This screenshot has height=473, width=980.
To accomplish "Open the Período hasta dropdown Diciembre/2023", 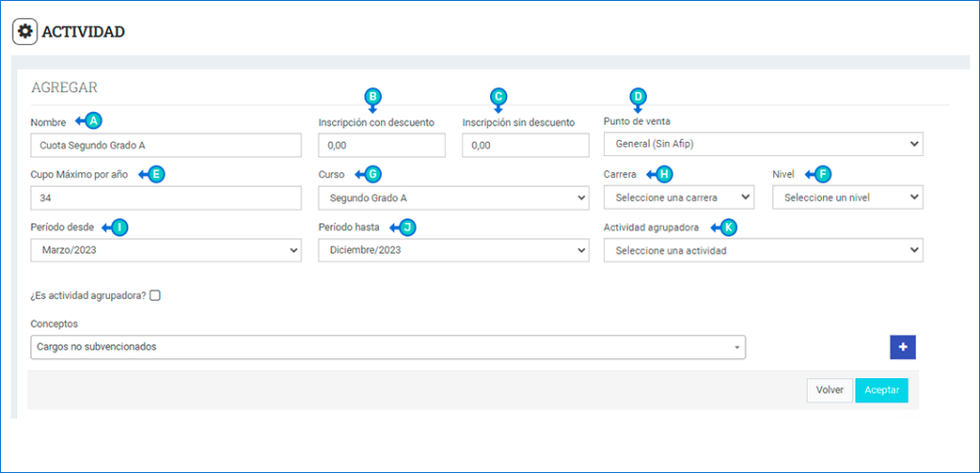I will [x=453, y=250].
